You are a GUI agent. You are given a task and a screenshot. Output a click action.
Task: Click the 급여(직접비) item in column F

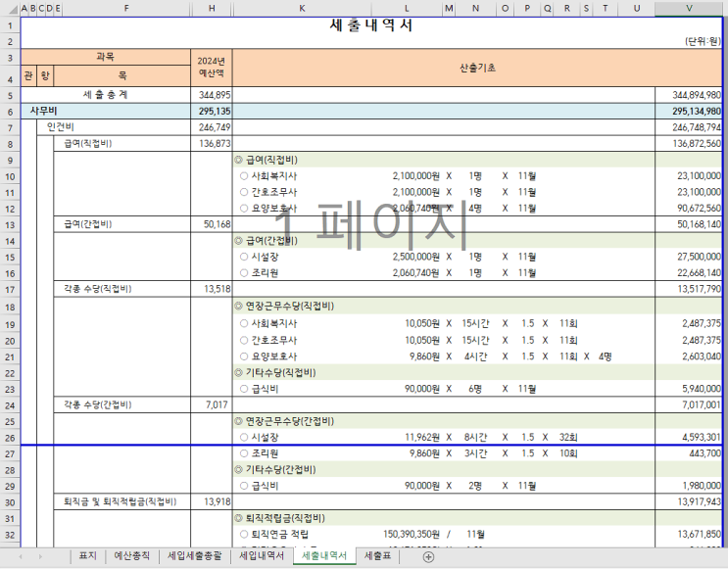click(122, 143)
